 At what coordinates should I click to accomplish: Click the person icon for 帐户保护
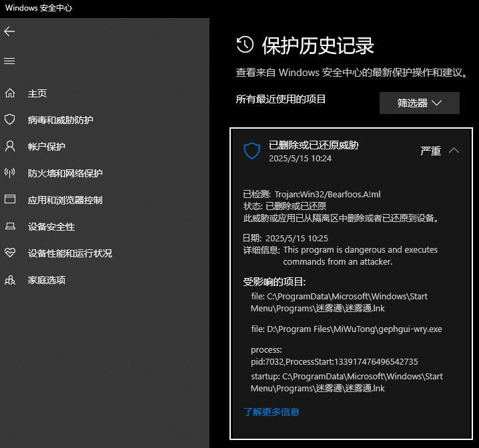[10, 146]
